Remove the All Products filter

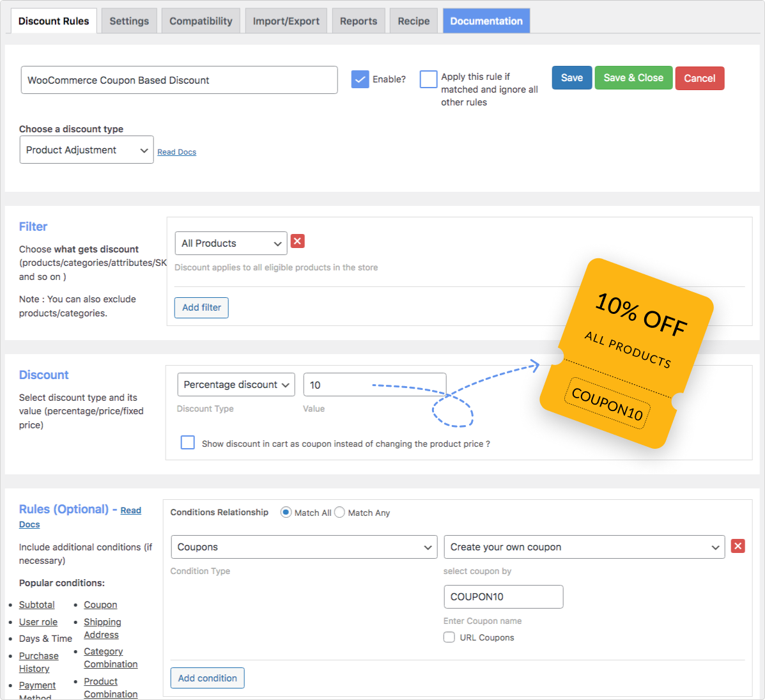point(298,241)
